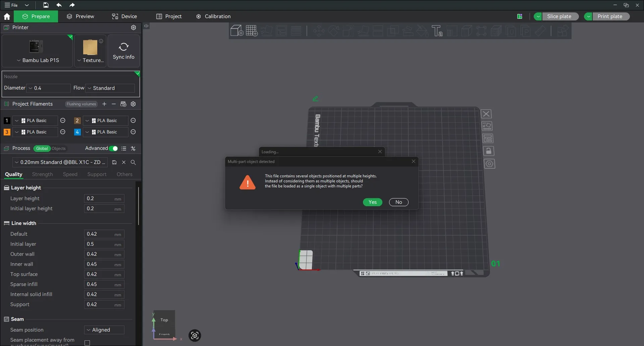Click the Undo arrow
The width and height of the screenshot is (644, 346).
tap(59, 5)
